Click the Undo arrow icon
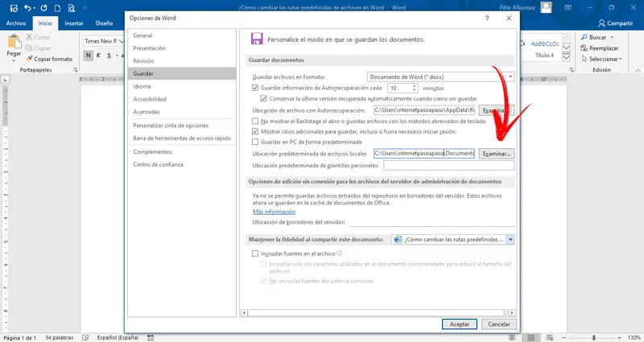644x342 pixels. tap(27, 8)
